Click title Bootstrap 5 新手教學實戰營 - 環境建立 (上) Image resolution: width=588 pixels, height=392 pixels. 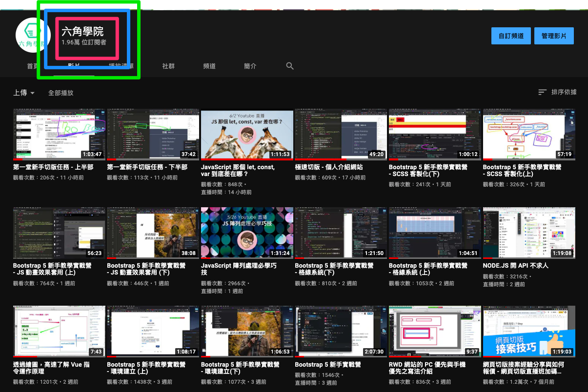point(146,368)
